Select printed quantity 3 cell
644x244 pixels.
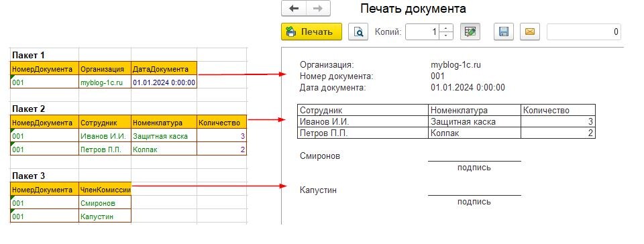(x=558, y=122)
